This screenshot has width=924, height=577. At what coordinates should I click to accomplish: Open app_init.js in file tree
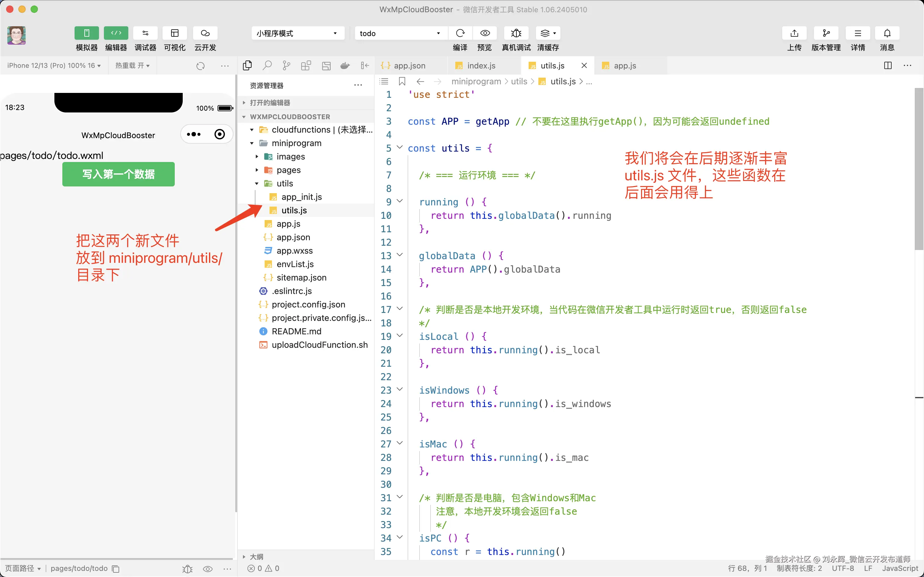[x=301, y=197]
